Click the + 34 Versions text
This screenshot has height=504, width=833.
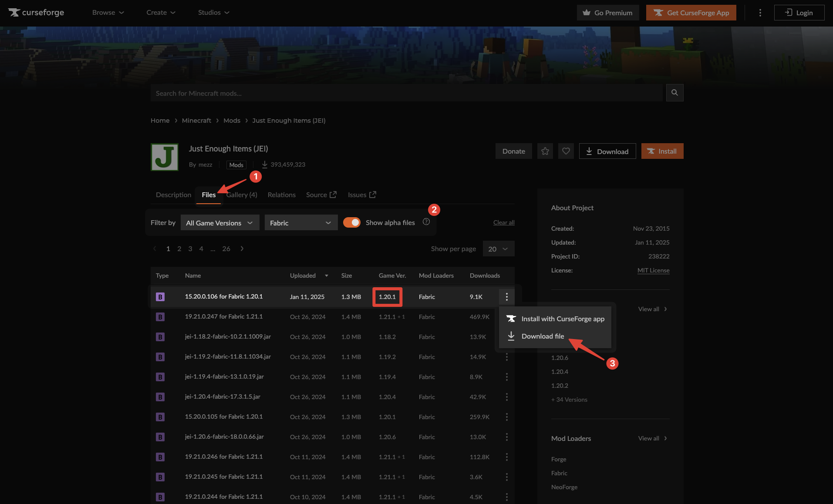coord(569,400)
